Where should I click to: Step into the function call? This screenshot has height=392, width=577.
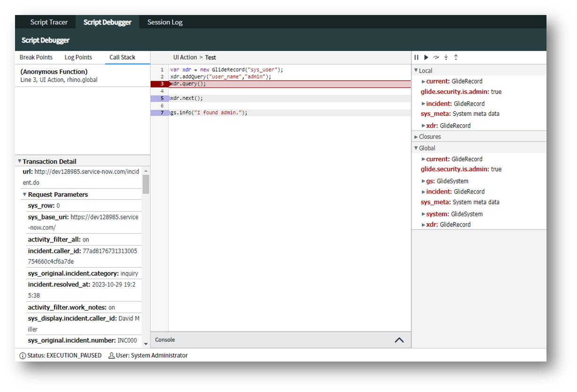tap(446, 57)
